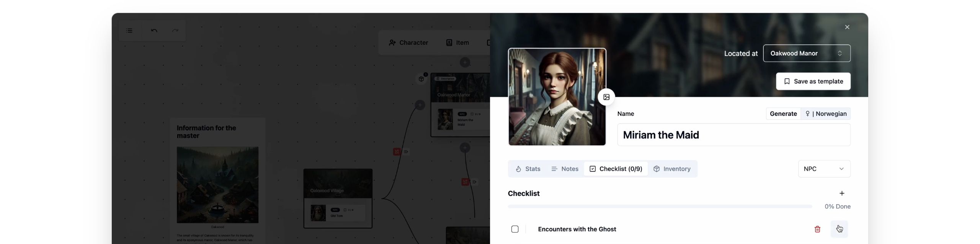This screenshot has width=980, height=244.
Task: Select the Checklist (0/9) tab
Action: click(x=616, y=169)
